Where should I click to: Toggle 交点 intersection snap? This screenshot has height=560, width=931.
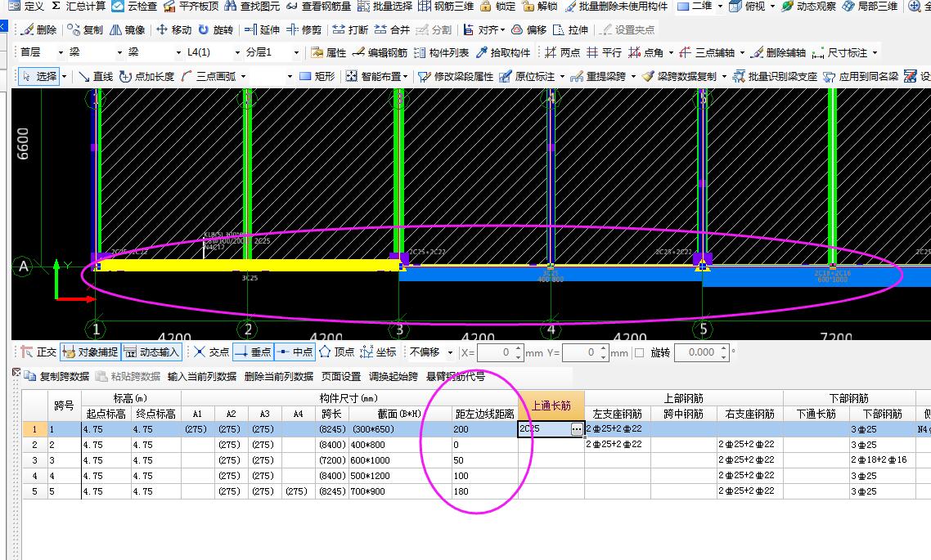(x=212, y=352)
